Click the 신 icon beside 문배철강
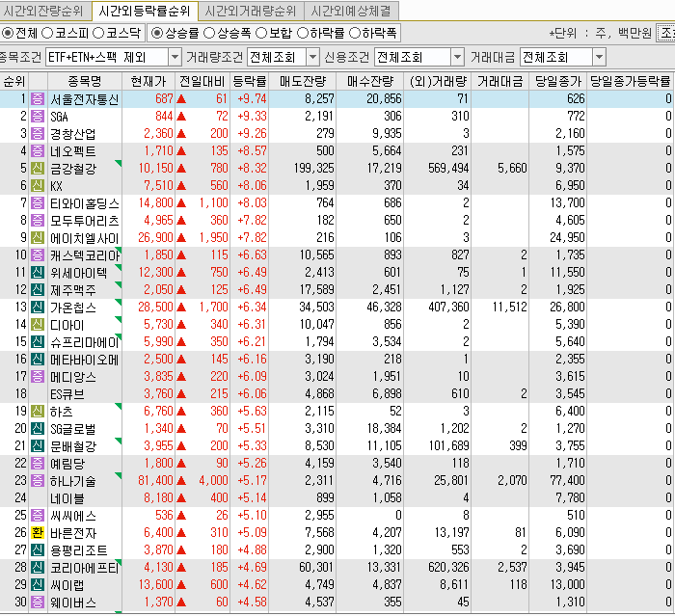The width and height of the screenshot is (675, 616). [38, 446]
